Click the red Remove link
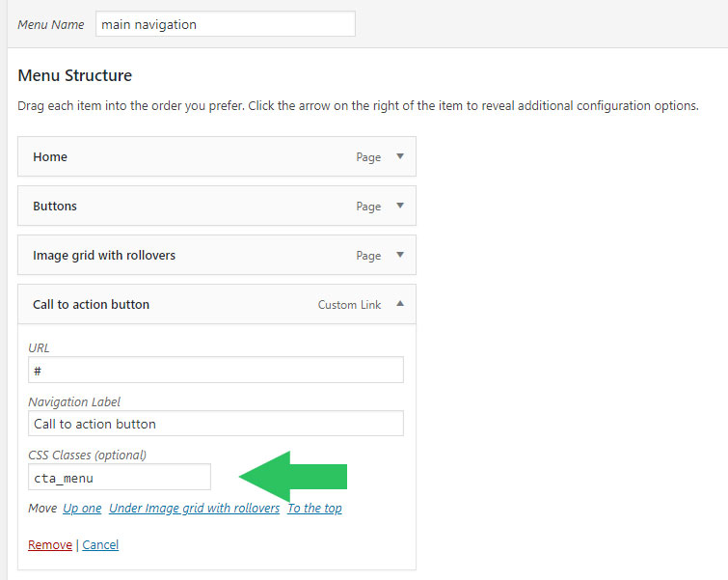 pyautogui.click(x=50, y=544)
